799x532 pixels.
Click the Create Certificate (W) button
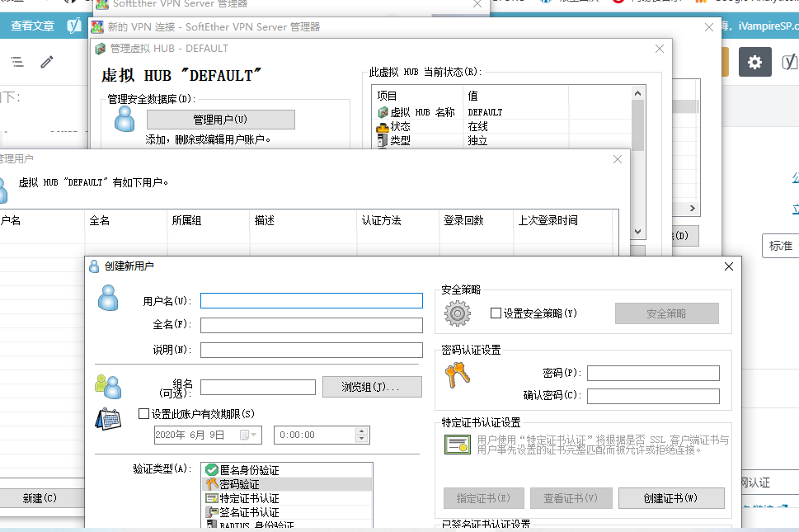(671, 498)
